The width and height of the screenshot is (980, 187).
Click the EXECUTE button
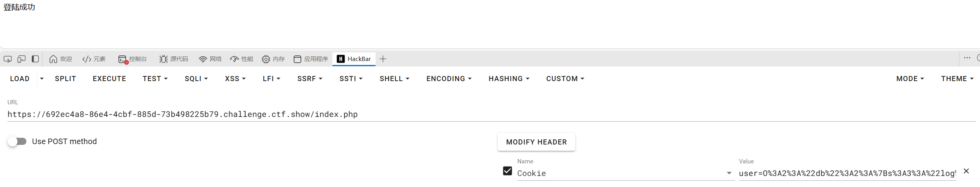109,79
